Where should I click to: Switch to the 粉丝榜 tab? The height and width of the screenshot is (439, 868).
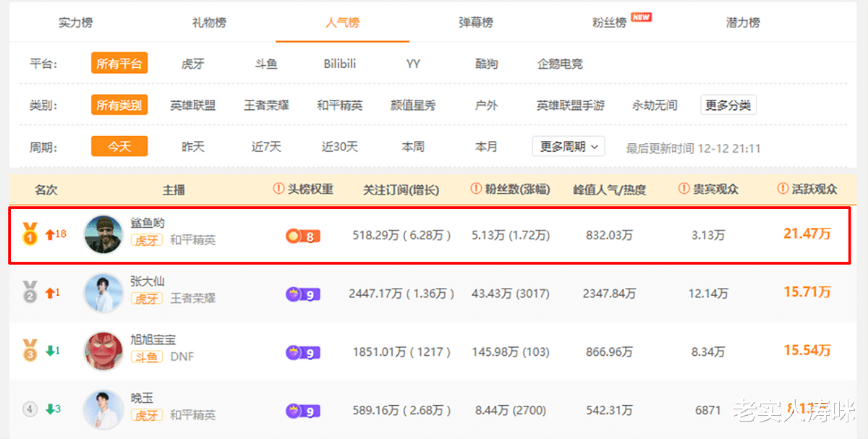tap(609, 22)
